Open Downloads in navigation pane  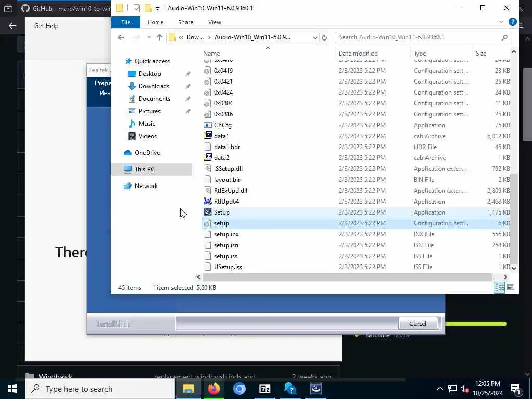click(x=154, y=86)
